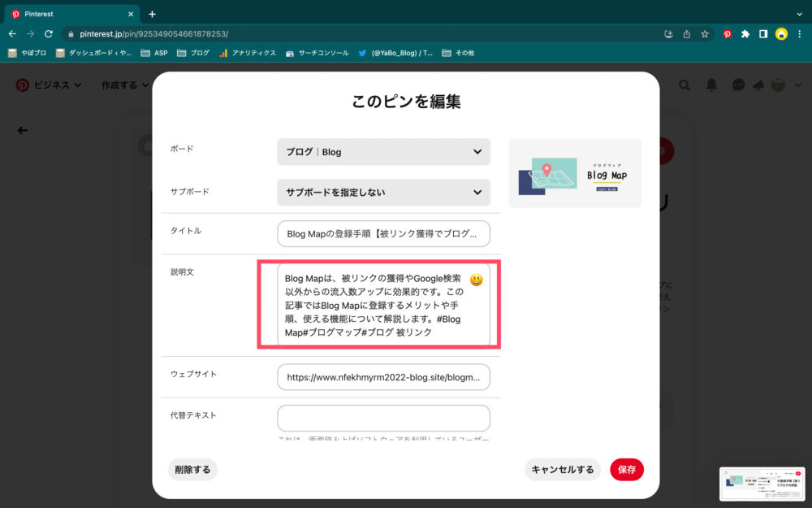Open Chrome three-dot menu
This screenshot has width=812, height=508.
[800, 34]
